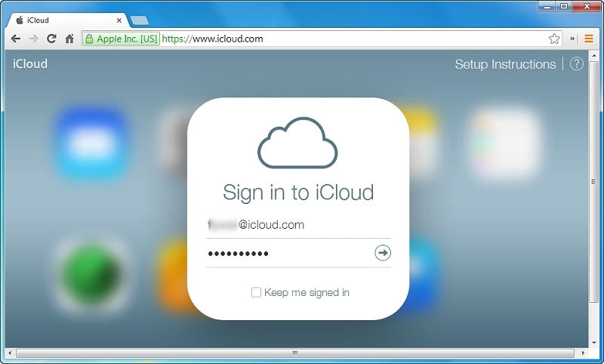Enable Keep me signed in checkbox
This screenshot has height=364, width=604.
click(256, 292)
